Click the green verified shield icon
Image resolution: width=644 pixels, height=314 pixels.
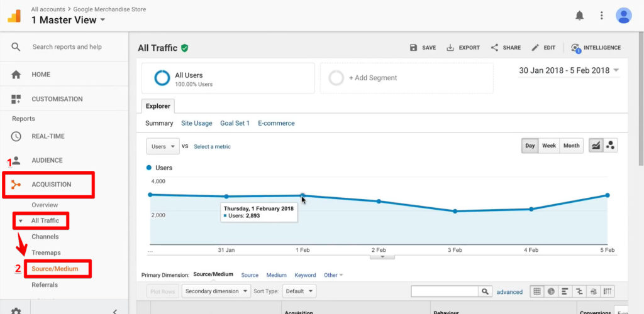coord(185,48)
